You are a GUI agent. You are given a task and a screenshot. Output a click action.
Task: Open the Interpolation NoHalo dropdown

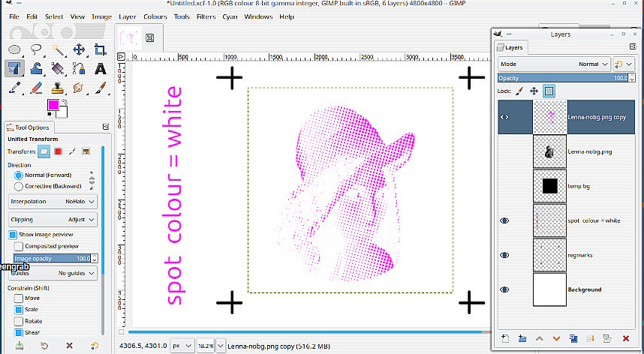53,202
